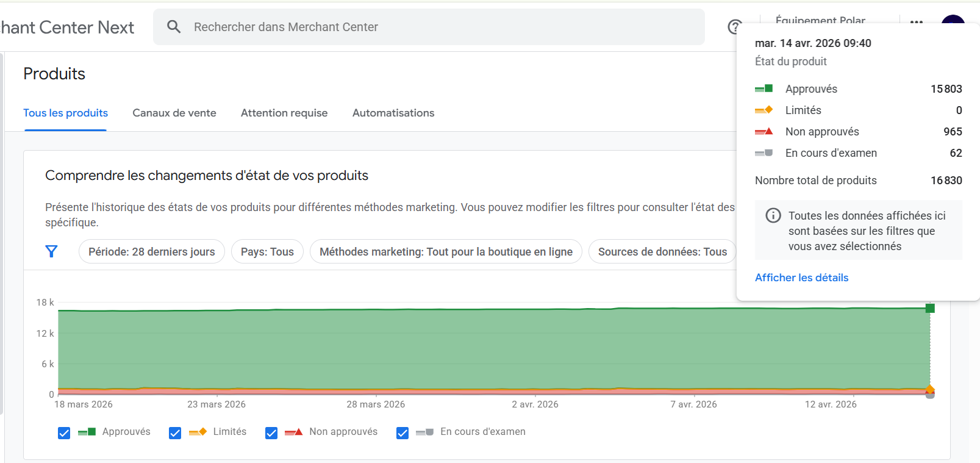Click the Approuvés green icon in tooltip
The height and width of the screenshot is (463, 980).
point(764,89)
